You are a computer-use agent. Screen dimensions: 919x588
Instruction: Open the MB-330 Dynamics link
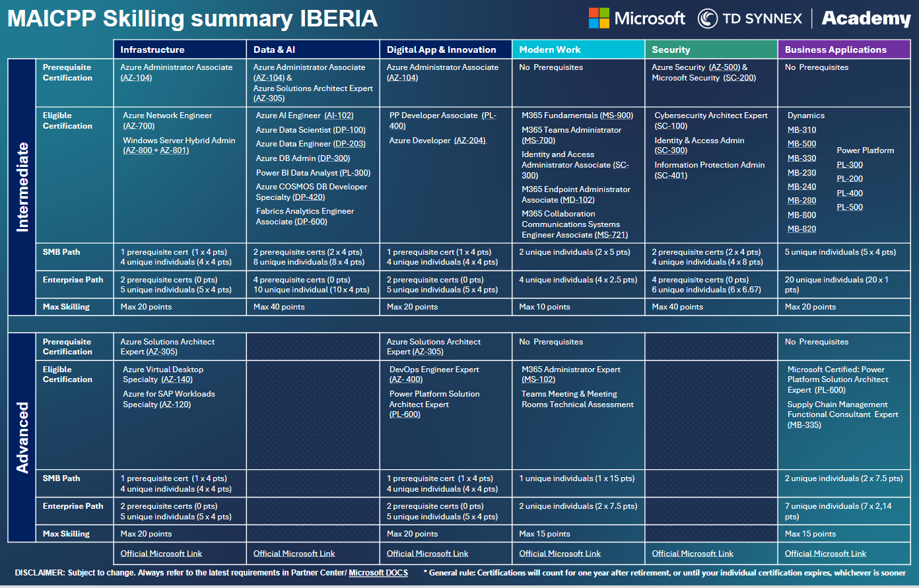coord(801,158)
